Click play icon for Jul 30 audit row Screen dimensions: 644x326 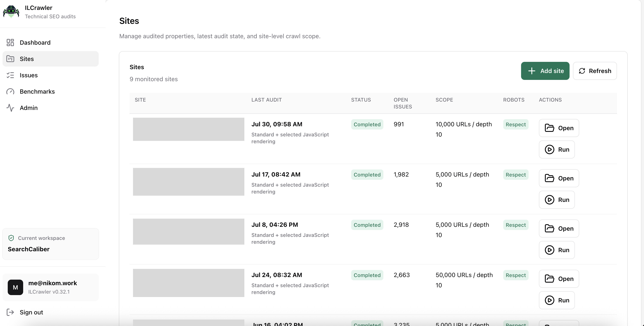click(549, 149)
